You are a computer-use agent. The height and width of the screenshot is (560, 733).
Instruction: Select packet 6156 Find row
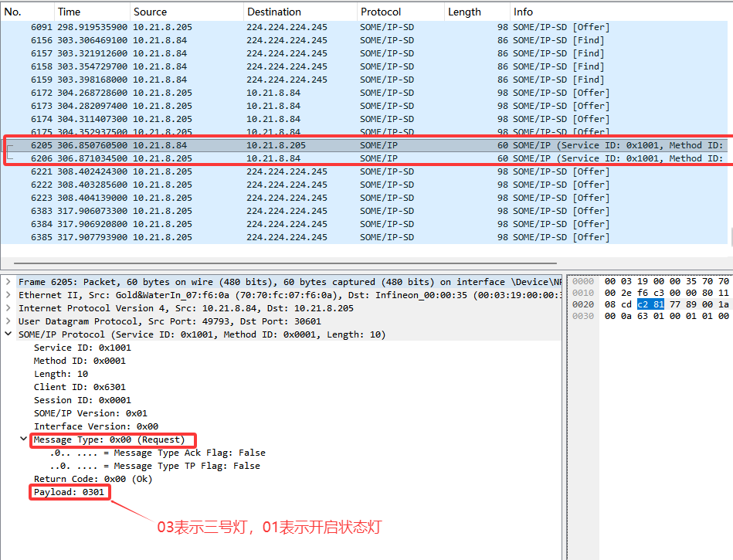[364, 40]
